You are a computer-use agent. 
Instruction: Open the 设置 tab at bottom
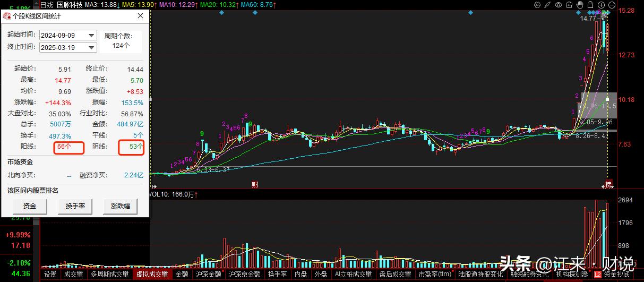[x=50, y=275]
